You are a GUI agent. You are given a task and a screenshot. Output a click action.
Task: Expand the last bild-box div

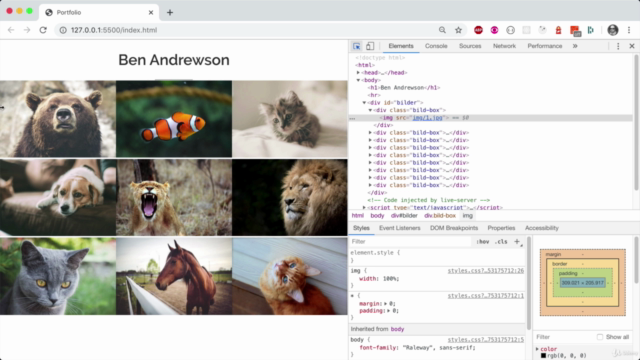tap(371, 185)
